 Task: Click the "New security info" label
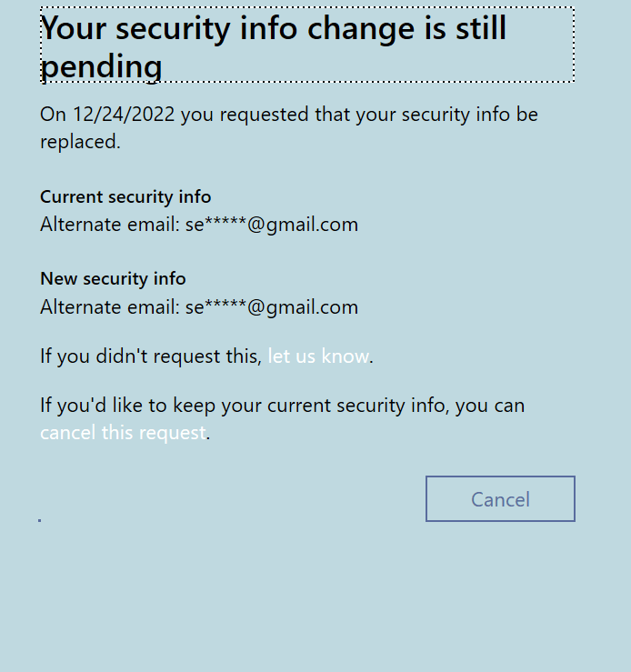(x=113, y=278)
